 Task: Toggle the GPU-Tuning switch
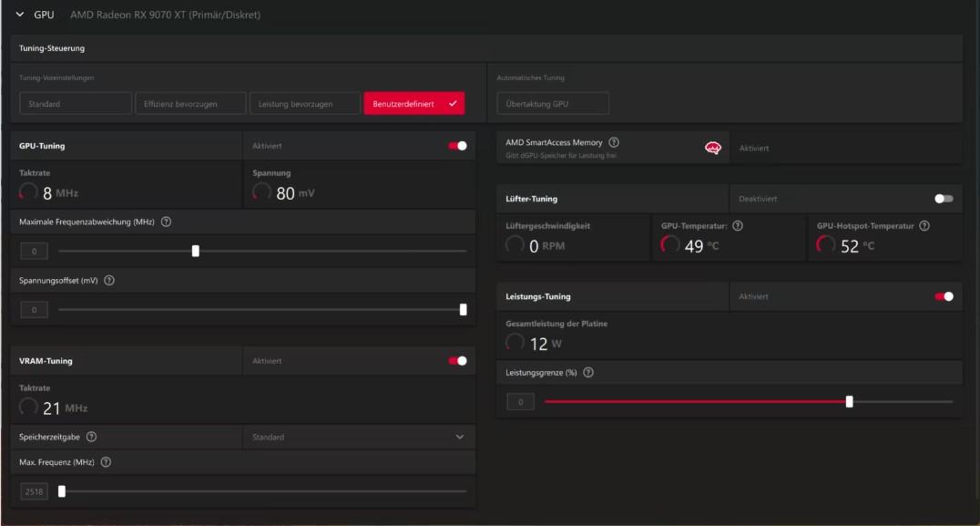457,146
